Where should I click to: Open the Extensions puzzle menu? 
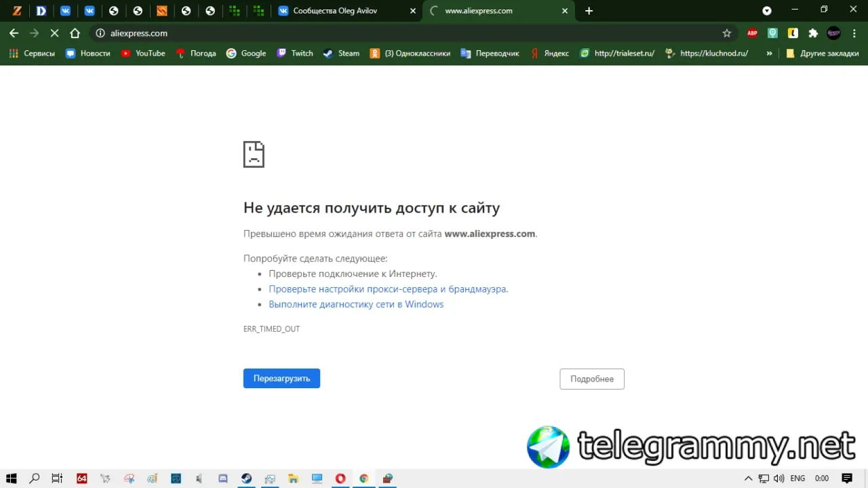pyautogui.click(x=813, y=33)
